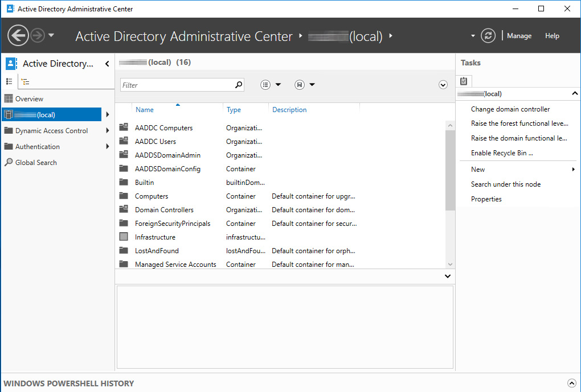Select the AADDSDomainConfig container icon
Viewport: 581px width, 392px height.
click(124, 168)
